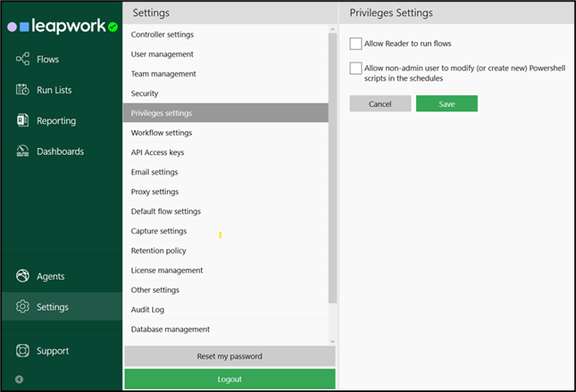Open Support via the lifebuoy icon
The width and height of the screenshot is (576, 392).
point(23,350)
